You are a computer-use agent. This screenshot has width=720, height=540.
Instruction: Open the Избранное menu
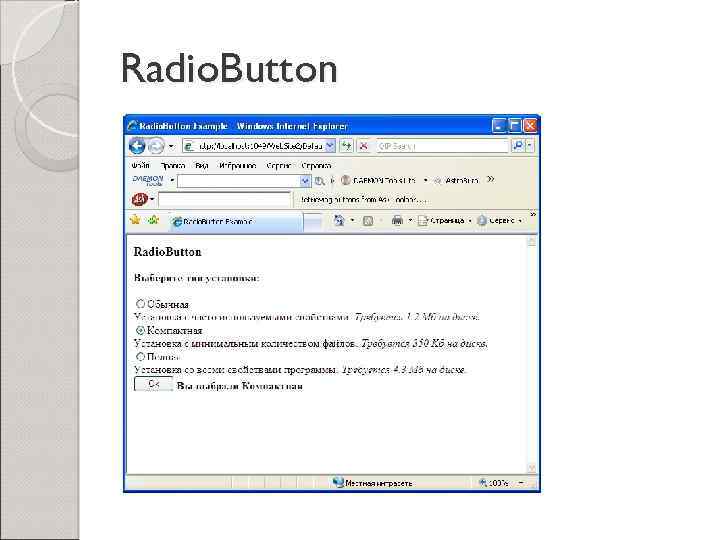tap(237, 166)
